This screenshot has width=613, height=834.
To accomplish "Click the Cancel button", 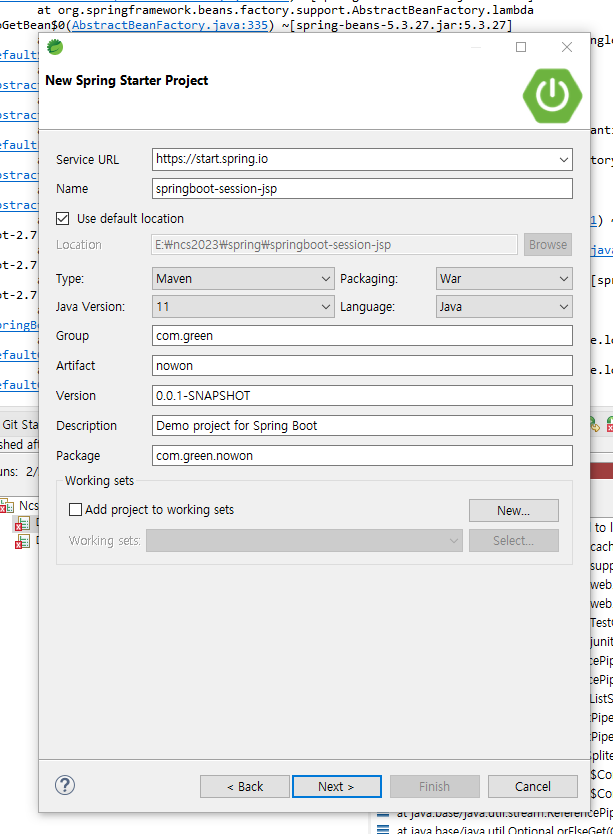I will [x=533, y=786].
